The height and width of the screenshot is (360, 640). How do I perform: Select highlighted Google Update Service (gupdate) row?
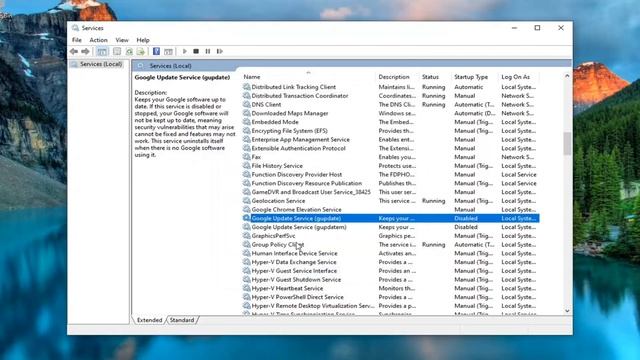click(x=391, y=218)
